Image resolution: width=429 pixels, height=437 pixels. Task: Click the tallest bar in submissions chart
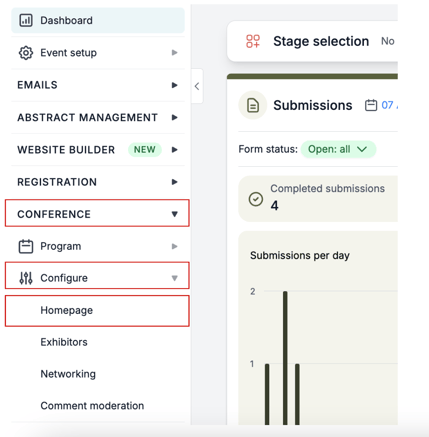[x=285, y=358]
